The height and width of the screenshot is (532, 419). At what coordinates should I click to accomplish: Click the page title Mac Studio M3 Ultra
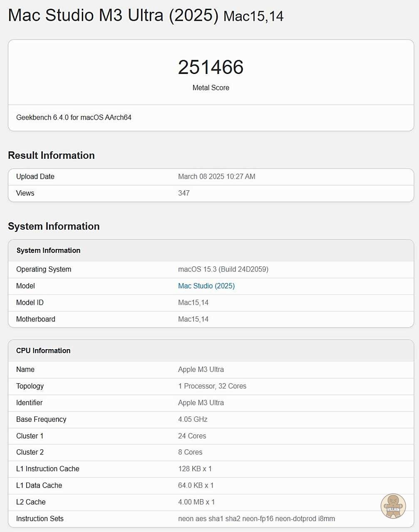[113, 16]
